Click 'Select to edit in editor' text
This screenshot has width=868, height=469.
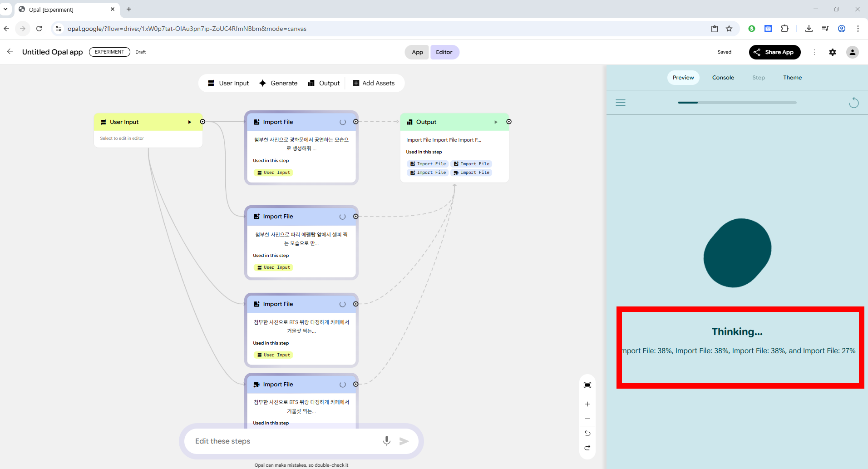122,138
